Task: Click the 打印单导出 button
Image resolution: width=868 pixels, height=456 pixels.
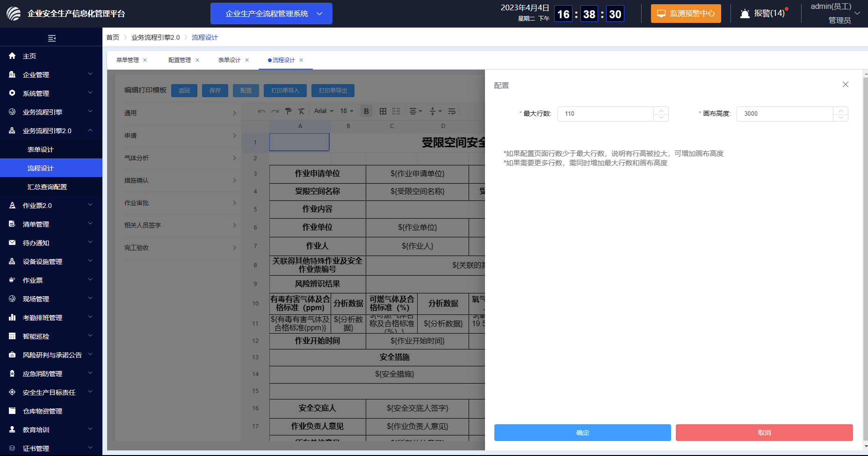Action: click(333, 91)
